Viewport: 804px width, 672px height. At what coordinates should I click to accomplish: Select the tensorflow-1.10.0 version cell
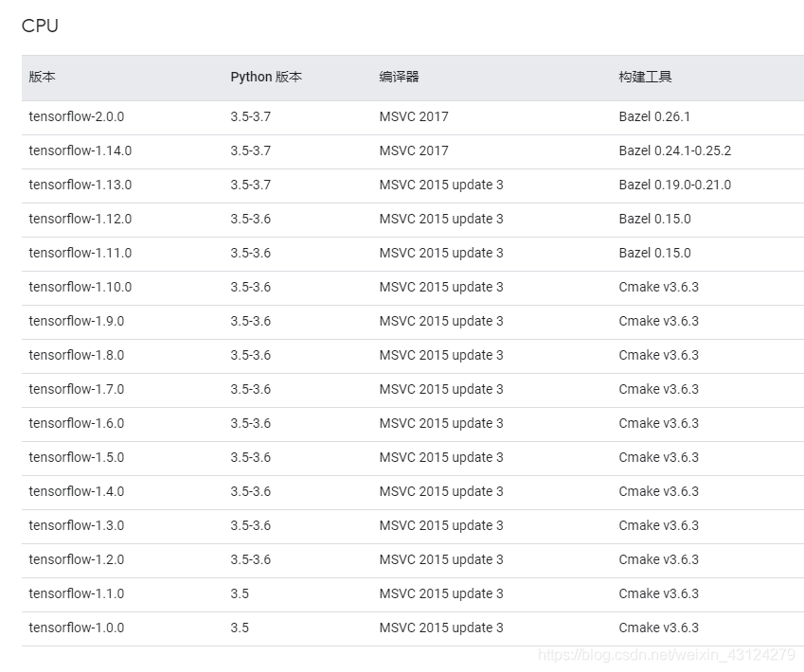click(80, 287)
